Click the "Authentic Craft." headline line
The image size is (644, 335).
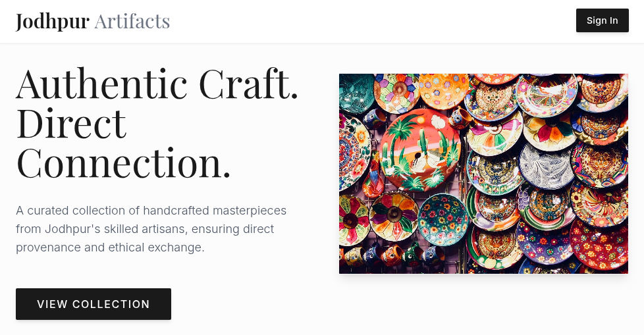click(x=157, y=84)
